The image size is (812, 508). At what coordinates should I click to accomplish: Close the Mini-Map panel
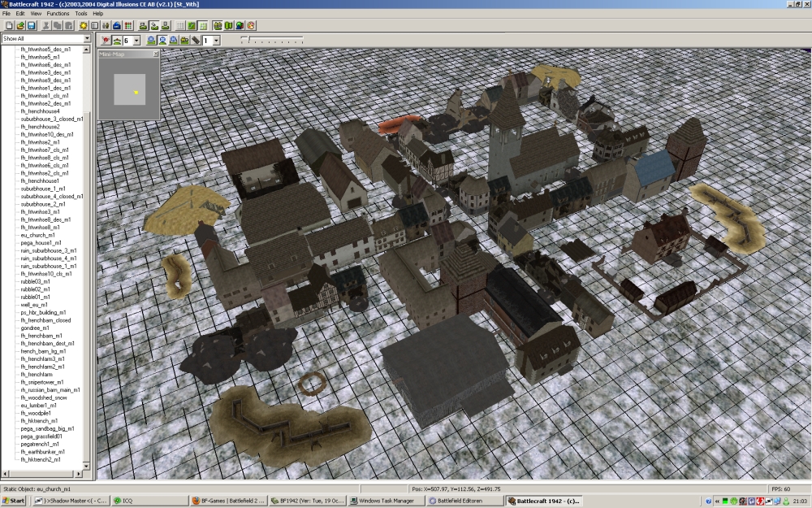156,54
